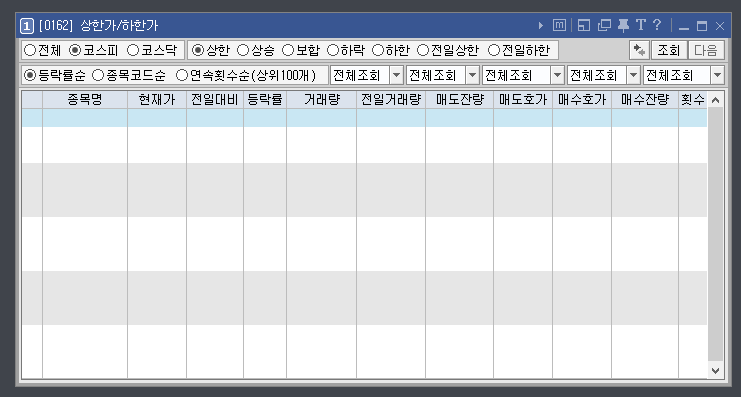Click the small play arrow in title bar
Screen dimensions: 741x397
point(541,26)
